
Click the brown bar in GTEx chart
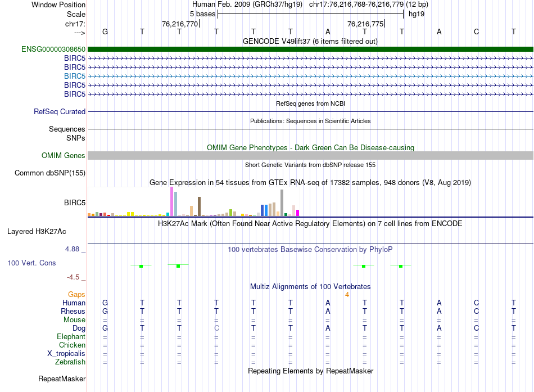199,206
